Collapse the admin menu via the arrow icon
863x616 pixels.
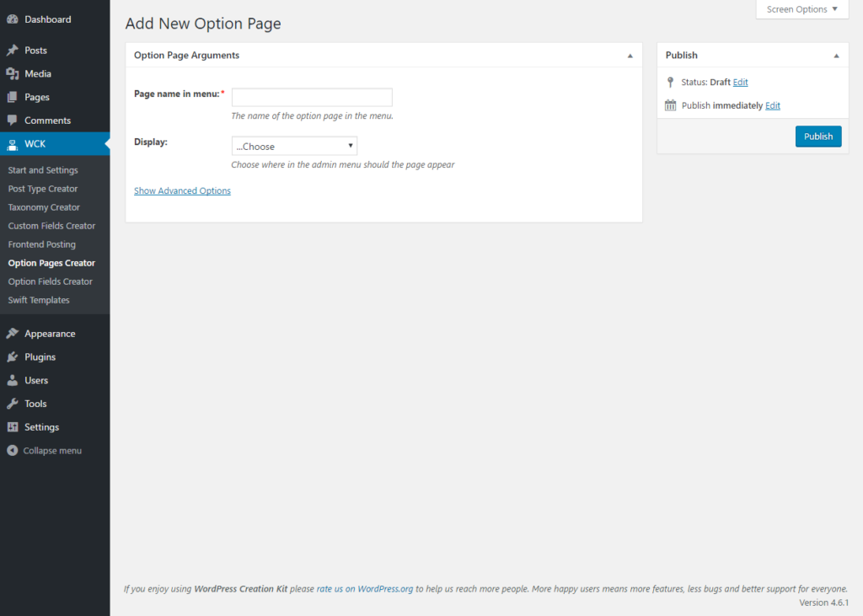point(13,450)
